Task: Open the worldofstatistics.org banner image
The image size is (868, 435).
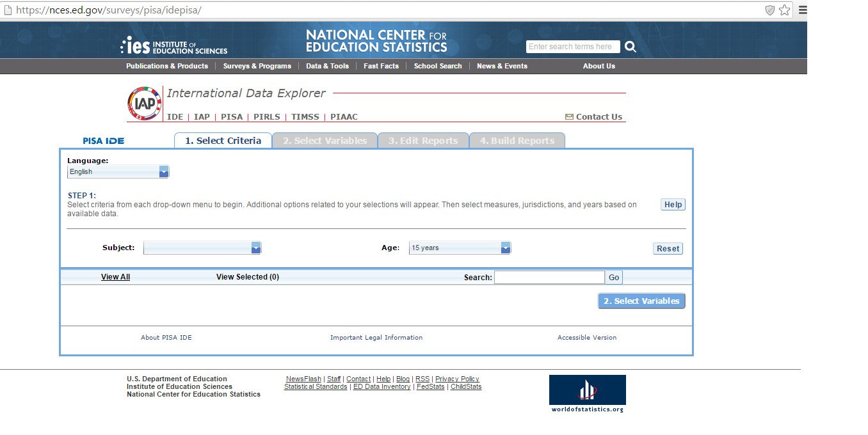Action: click(x=587, y=394)
